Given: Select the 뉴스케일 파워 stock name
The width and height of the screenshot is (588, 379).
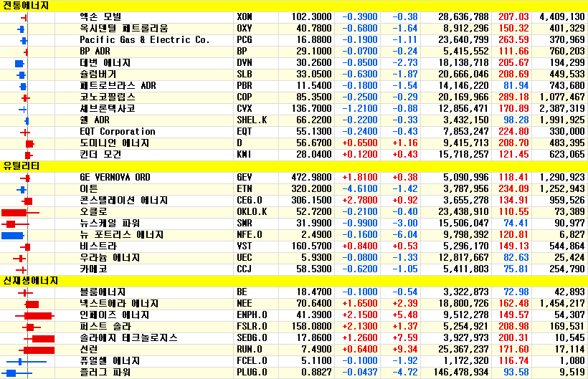Looking at the screenshot, I should pos(110,224).
